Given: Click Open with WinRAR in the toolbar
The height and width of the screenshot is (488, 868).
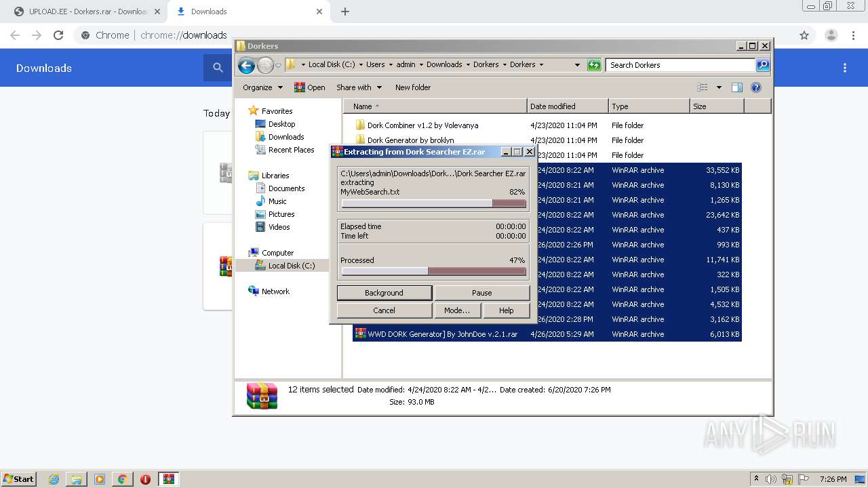Looking at the screenshot, I should pos(309,87).
